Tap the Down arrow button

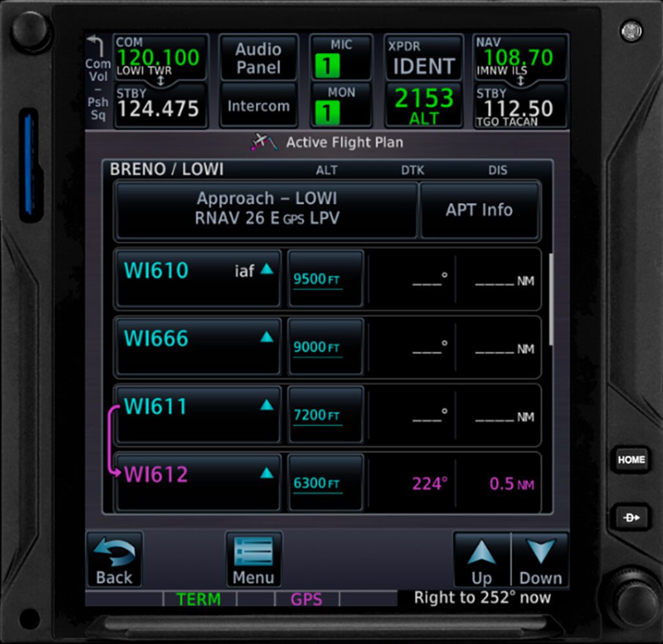tap(541, 559)
